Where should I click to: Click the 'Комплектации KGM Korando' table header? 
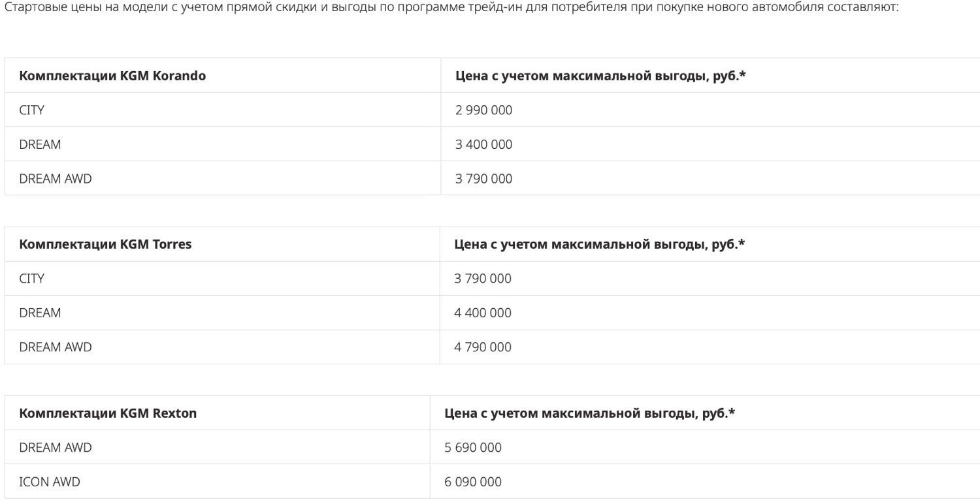(x=112, y=76)
